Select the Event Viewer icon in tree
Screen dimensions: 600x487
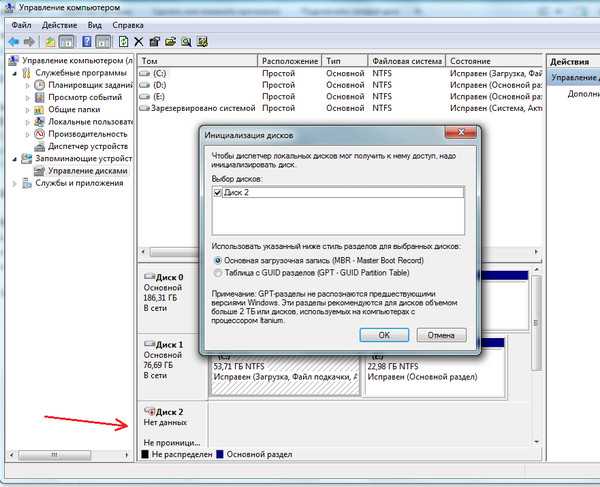(x=39, y=97)
